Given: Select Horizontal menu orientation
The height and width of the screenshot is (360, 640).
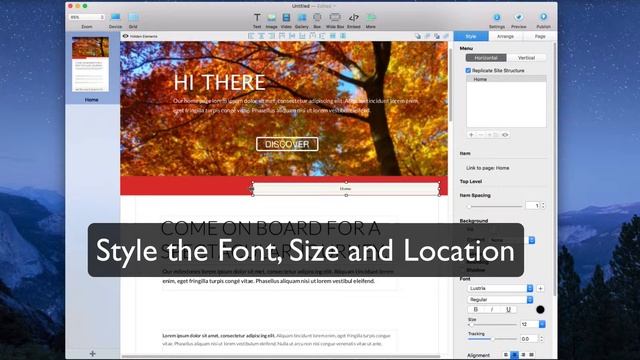Looking at the screenshot, I should tap(486, 58).
